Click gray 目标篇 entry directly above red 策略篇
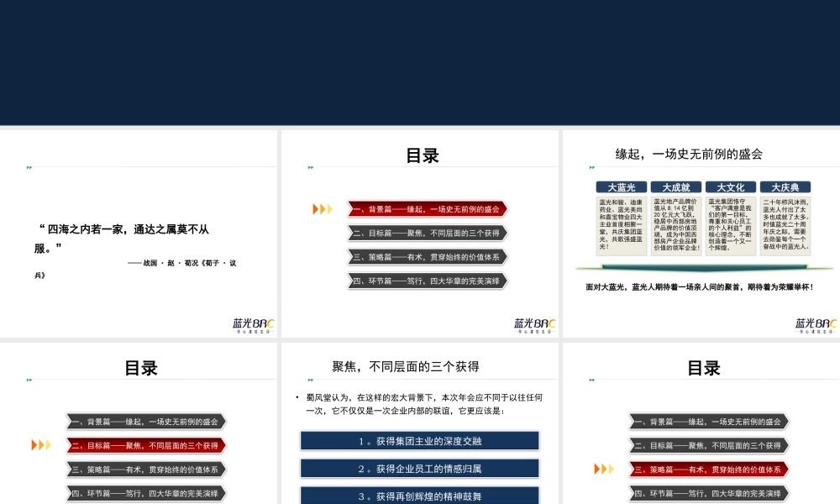The width and height of the screenshot is (840, 504). coord(708,445)
